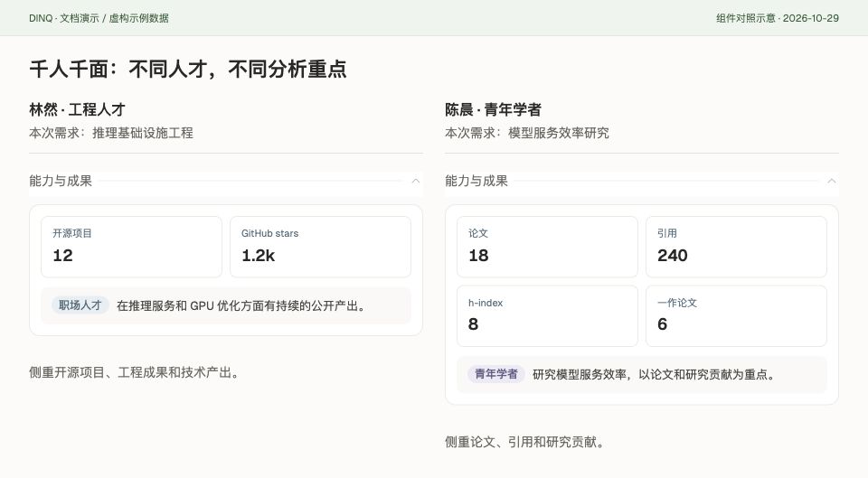Image resolution: width=868 pixels, height=478 pixels.
Task: Collapse 能力与成果 chevron under 林然
Action: click(416, 181)
